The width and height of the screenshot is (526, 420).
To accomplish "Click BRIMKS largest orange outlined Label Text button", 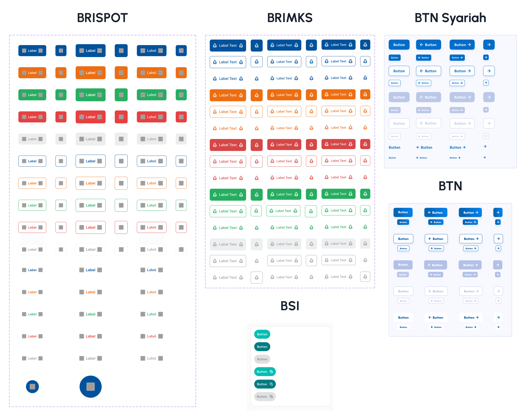I will pos(228,112).
